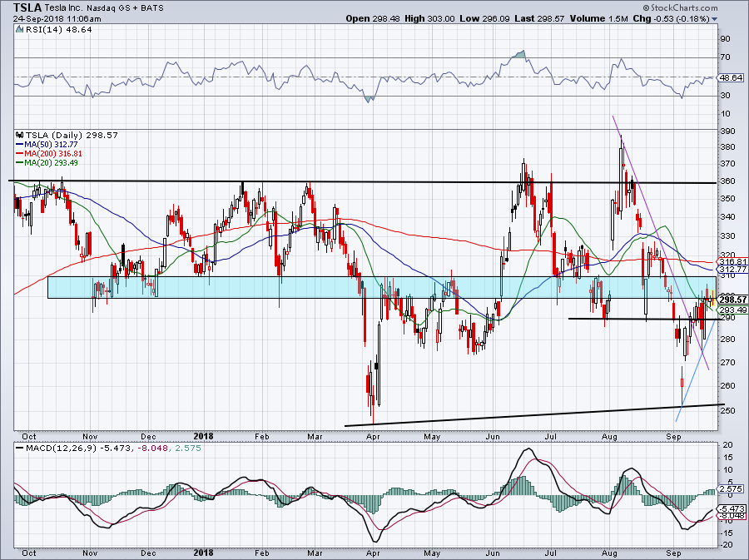Click the Tesla Inc. company name
The width and height of the screenshot is (749, 560).
point(63,7)
